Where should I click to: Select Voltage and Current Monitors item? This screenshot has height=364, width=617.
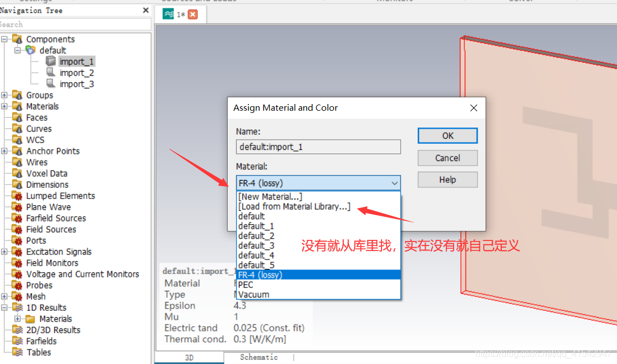[x=83, y=274]
